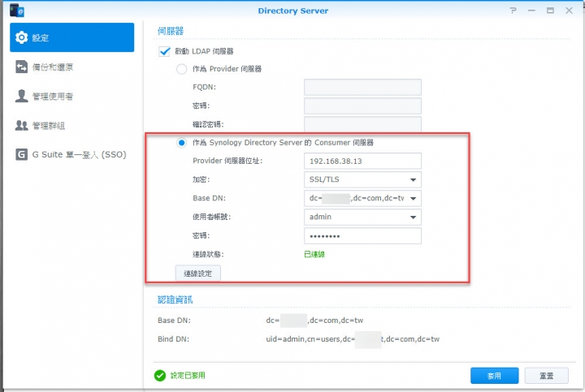Click the Base DN value in 認證資訊
585x392 pixels.
click(x=314, y=321)
